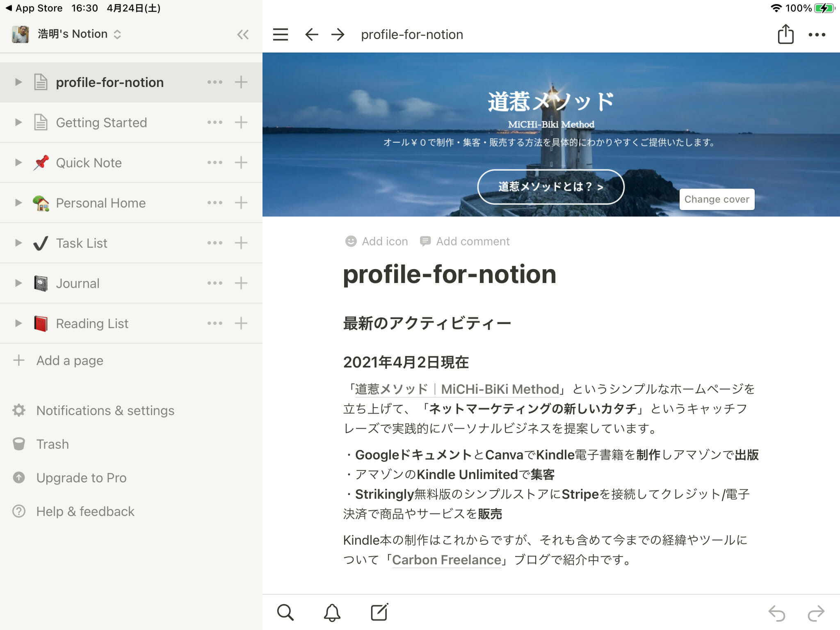This screenshot has height=630, width=840.
Task: Open options dots for Quick Note row
Action: (x=215, y=162)
